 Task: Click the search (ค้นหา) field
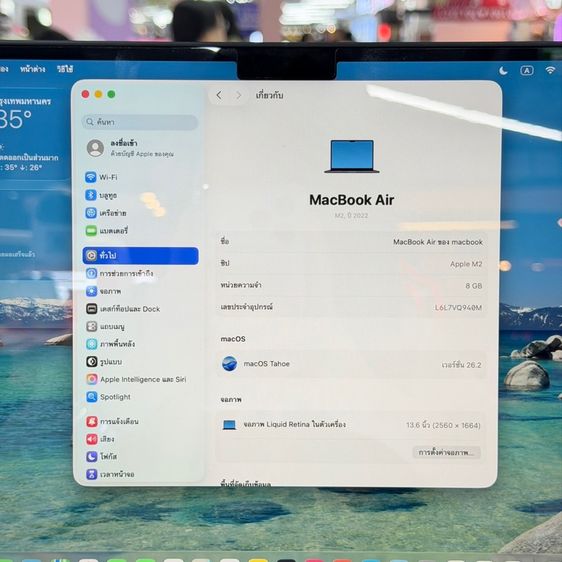[x=140, y=122]
